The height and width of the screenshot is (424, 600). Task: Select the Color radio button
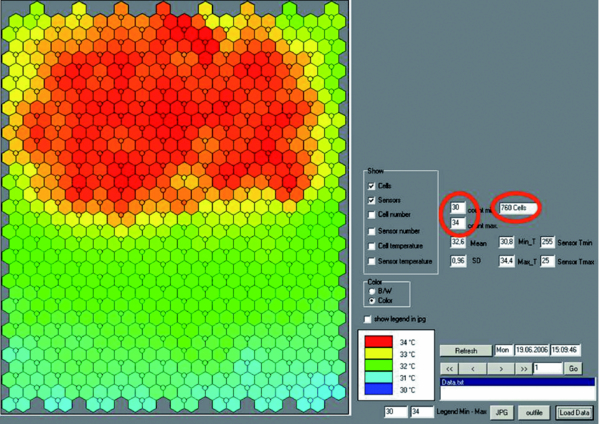coord(371,301)
